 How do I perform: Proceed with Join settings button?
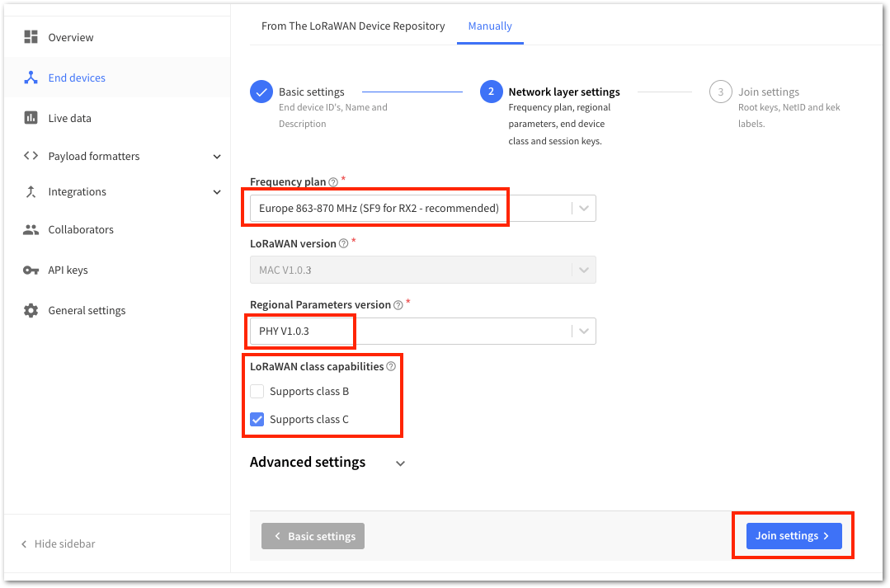point(793,536)
